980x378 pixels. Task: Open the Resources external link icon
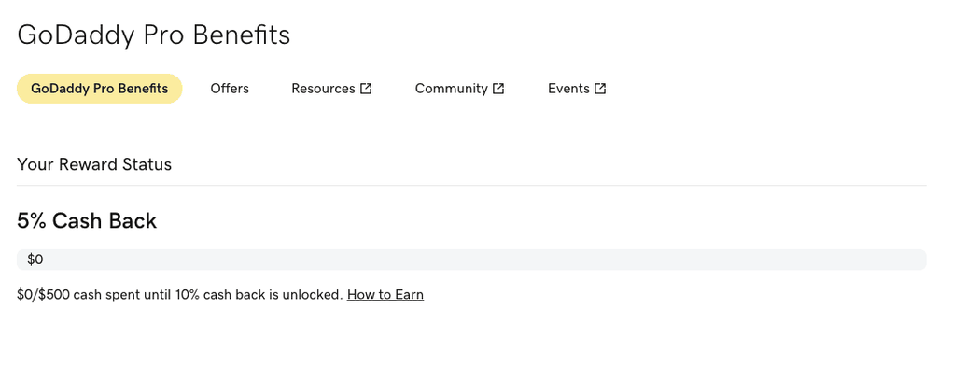(x=366, y=89)
